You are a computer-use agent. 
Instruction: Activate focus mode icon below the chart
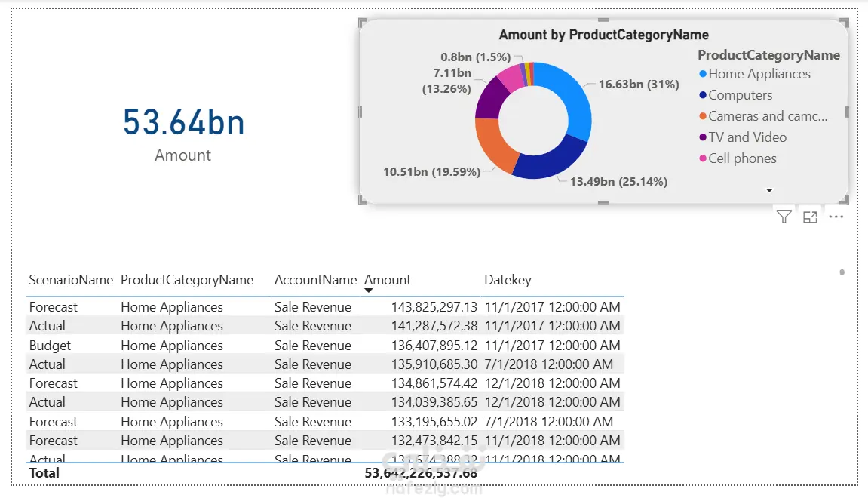pyautogui.click(x=810, y=217)
